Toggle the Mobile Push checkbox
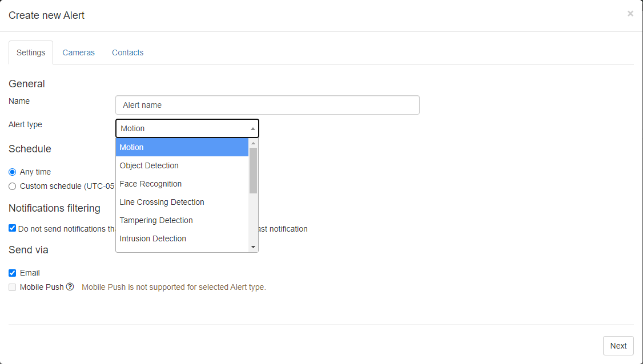Viewport: 643px width, 364px height. pyautogui.click(x=13, y=288)
